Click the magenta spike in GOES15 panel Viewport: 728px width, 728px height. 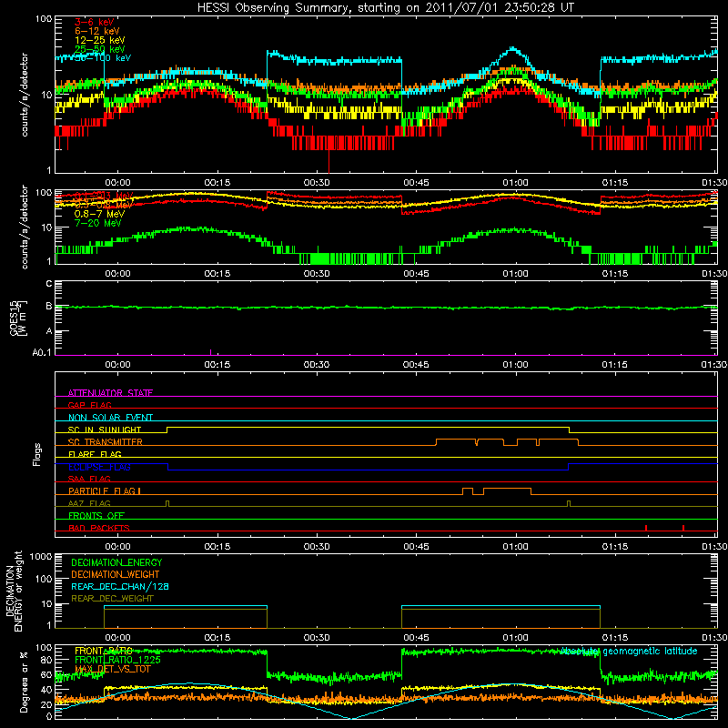pyautogui.click(x=211, y=352)
